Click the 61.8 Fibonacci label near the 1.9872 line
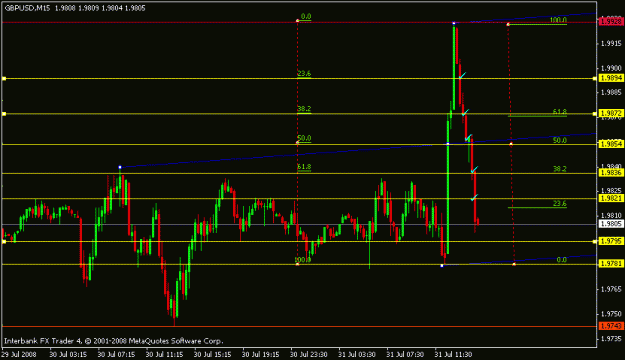Viewport: 625px width, 360px height. 560,112
